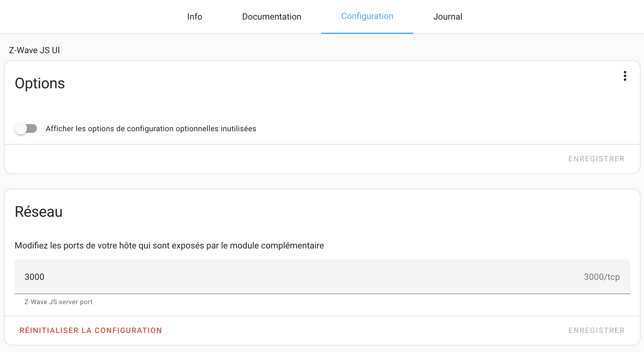Click the 'Afficher les options de configuration' label
Image resolution: width=644 pixels, height=352 pixels.
151,128
